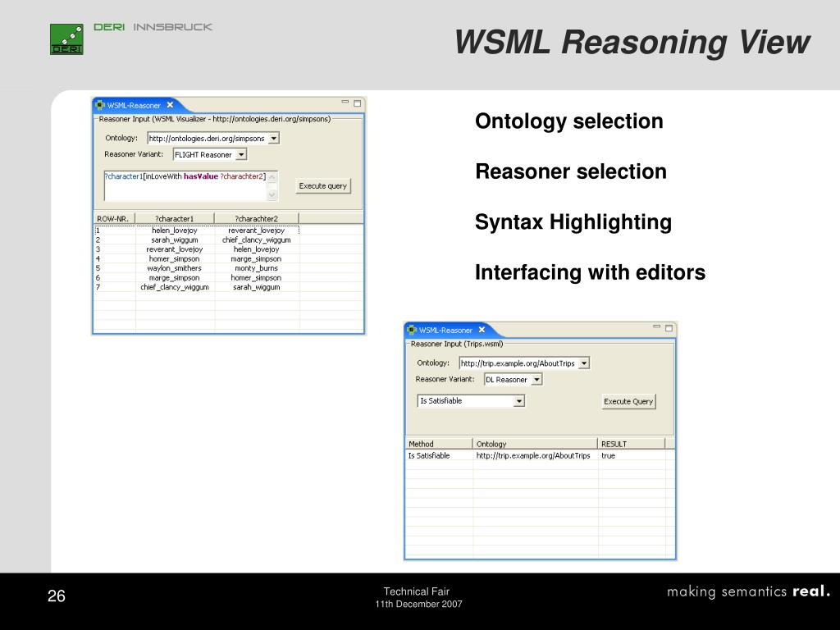
Task: Click WSML-Reasoner tab icon in simpsons window
Action: click(99, 105)
